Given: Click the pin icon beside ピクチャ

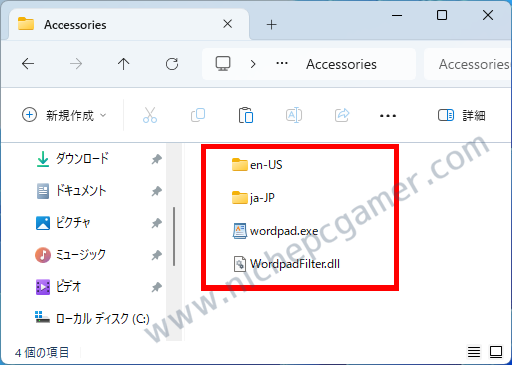Looking at the screenshot, I should pyautogui.click(x=156, y=223).
